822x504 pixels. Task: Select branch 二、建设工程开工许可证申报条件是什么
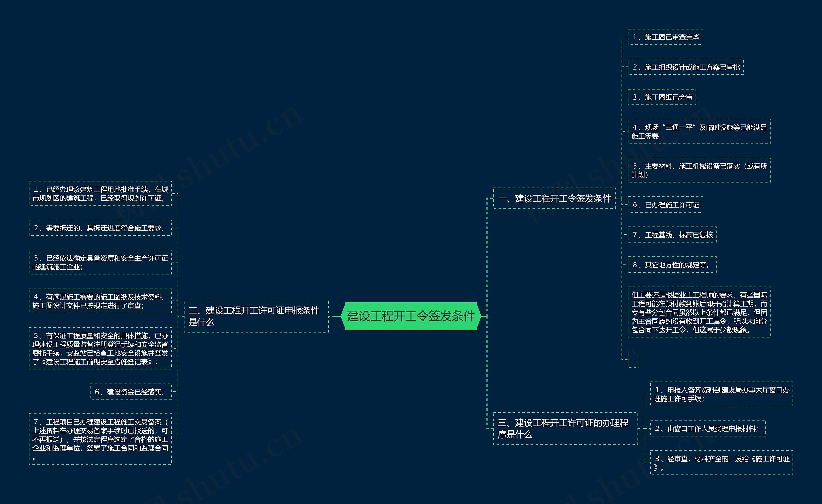click(256, 316)
